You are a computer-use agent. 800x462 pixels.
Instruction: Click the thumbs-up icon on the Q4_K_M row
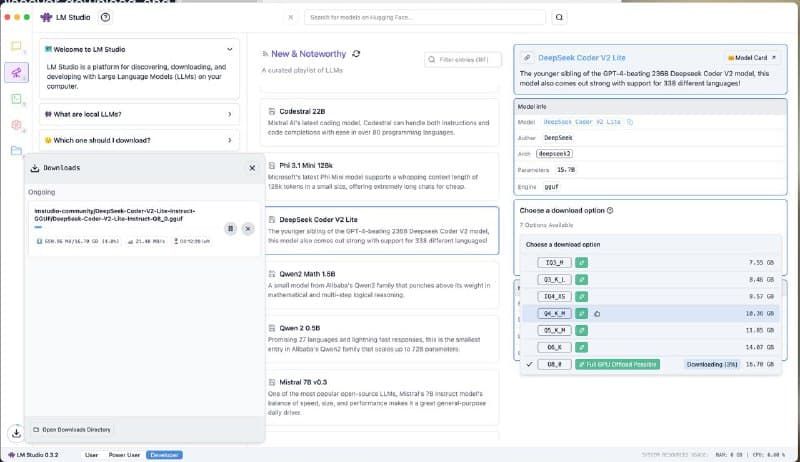click(x=597, y=314)
